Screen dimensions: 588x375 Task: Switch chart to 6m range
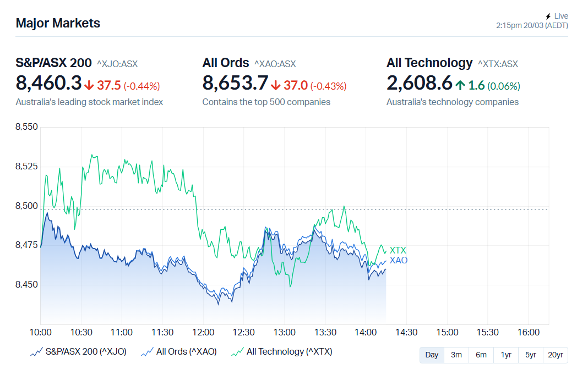coord(481,355)
